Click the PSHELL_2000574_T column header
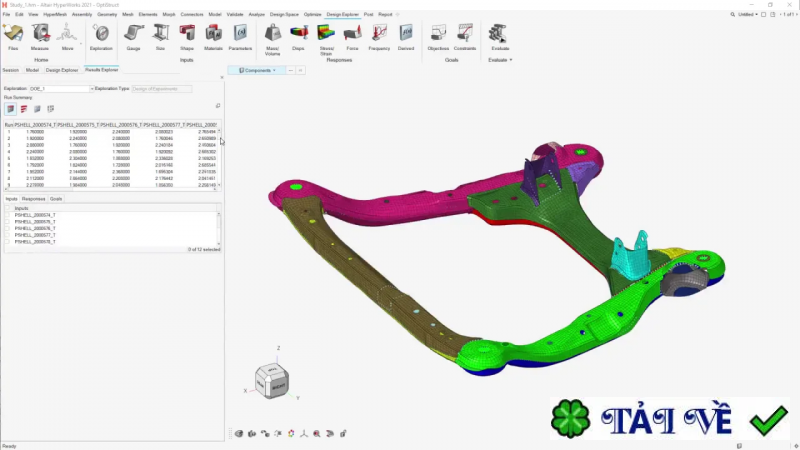Viewport: 800px width, 450px height. tap(35, 124)
